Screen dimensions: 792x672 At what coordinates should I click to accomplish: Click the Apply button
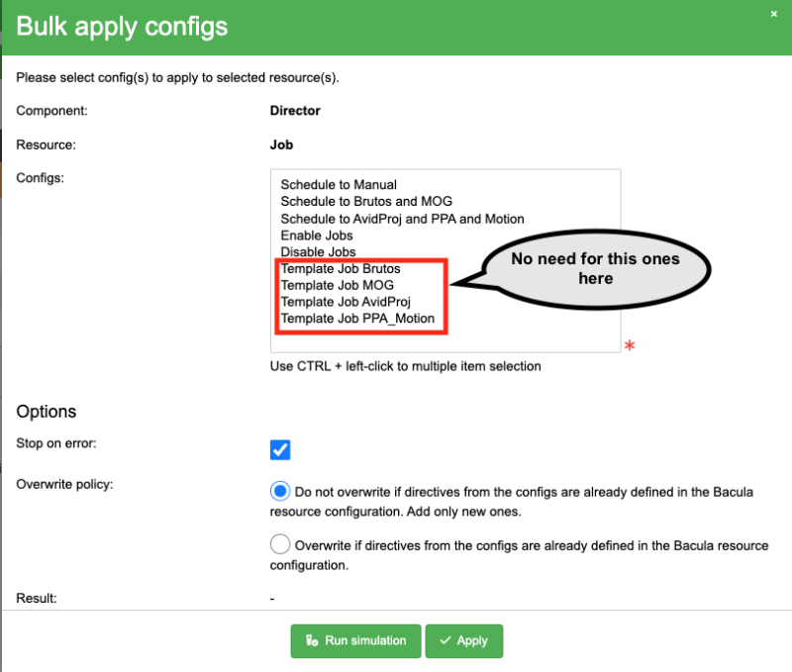click(x=463, y=640)
